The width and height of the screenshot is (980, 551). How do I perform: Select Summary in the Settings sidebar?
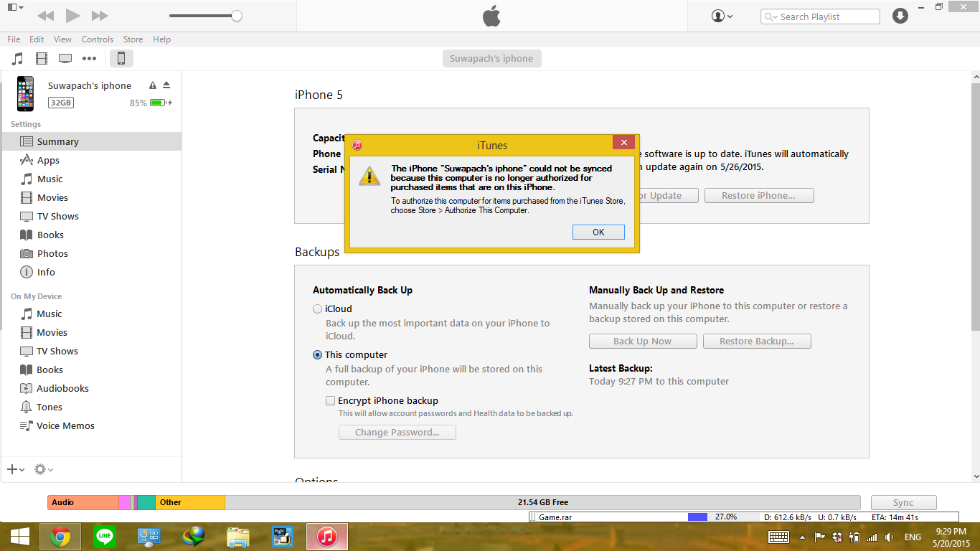click(x=91, y=141)
